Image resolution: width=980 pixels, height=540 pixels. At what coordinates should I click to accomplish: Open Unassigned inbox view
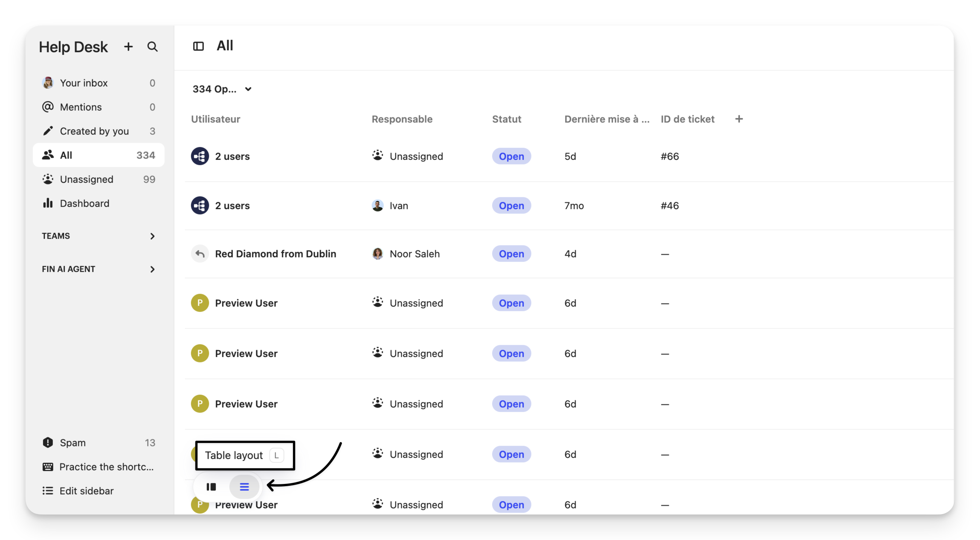tap(99, 179)
